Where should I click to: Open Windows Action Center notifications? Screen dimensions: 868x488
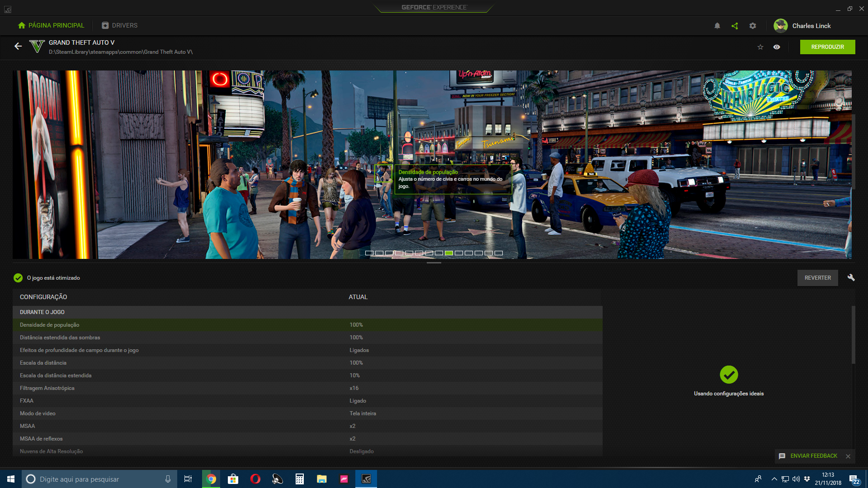854,479
